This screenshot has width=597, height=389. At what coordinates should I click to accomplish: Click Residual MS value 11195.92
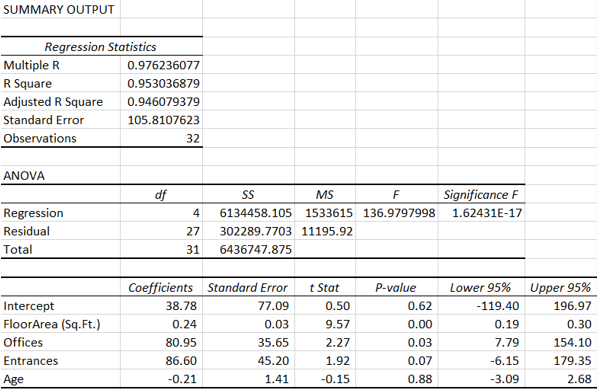327,231
